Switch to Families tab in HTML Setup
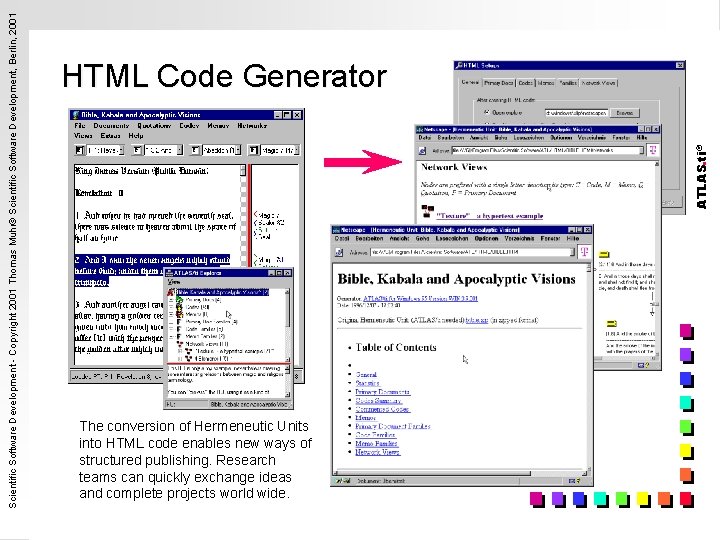Viewport: 720px width, 540px height. 568,83
